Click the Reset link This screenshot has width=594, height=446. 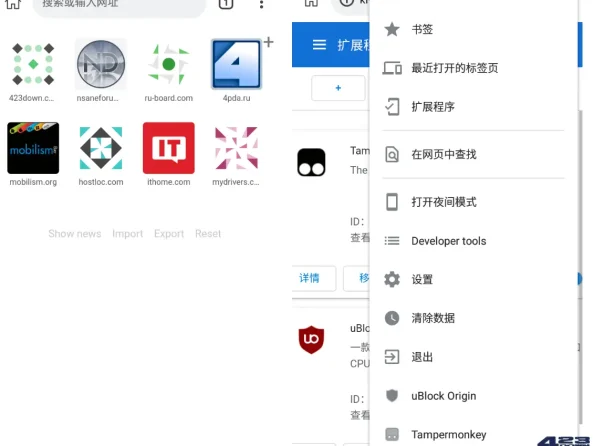point(208,233)
